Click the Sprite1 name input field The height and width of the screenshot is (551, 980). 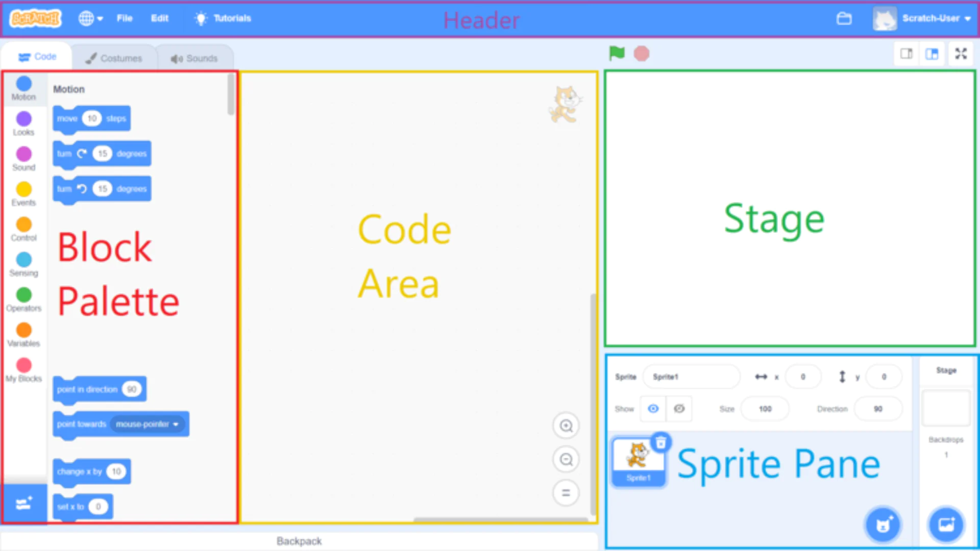pyautogui.click(x=692, y=377)
